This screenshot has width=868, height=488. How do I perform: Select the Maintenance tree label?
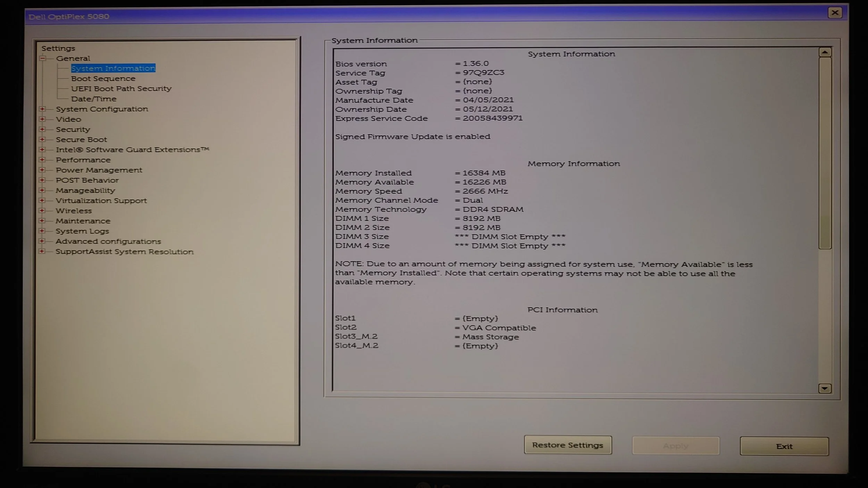coord(83,221)
